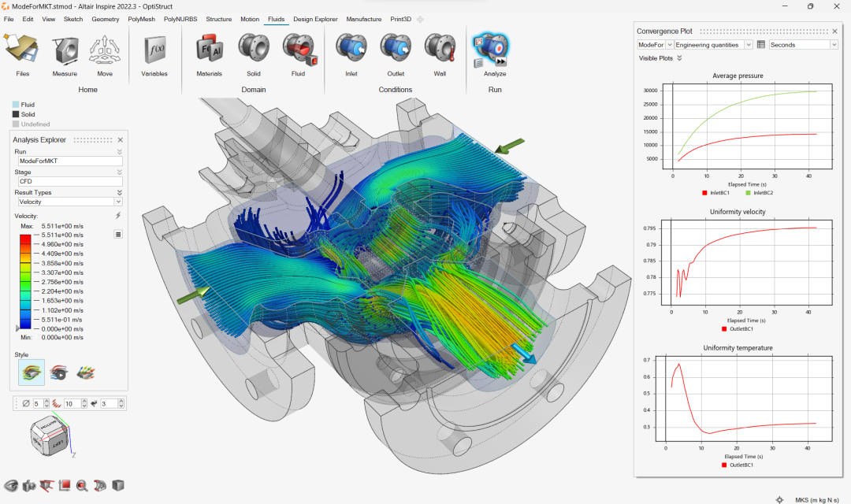Toggle the InletBC1 series in pressure plot
Image resolution: width=851 pixels, height=504 pixels.
click(x=715, y=193)
